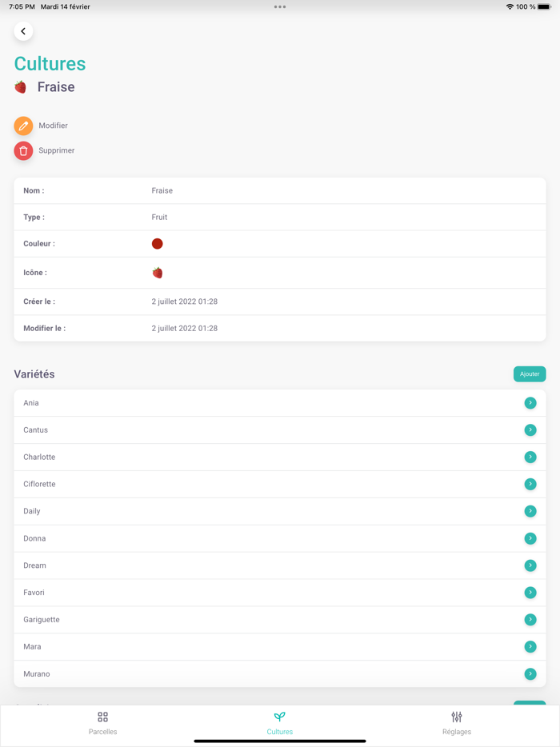The width and height of the screenshot is (560, 747).
Task: Click the Supprimer label
Action: (56, 150)
